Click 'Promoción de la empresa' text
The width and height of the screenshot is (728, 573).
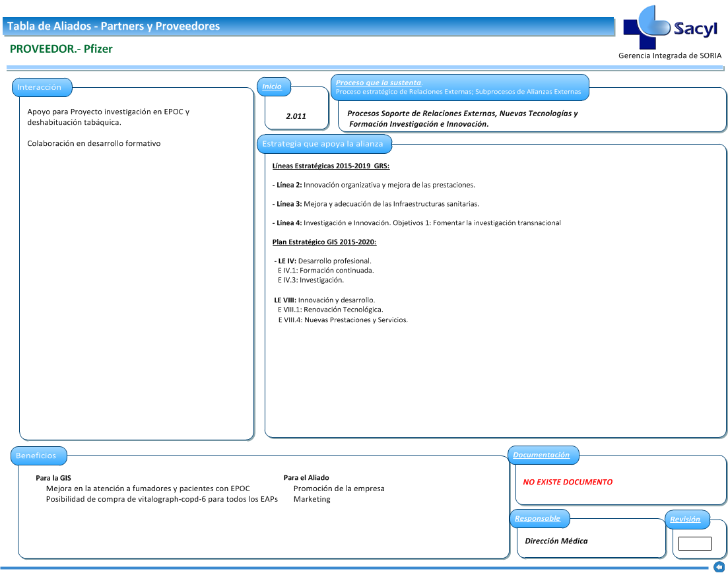pos(339,489)
